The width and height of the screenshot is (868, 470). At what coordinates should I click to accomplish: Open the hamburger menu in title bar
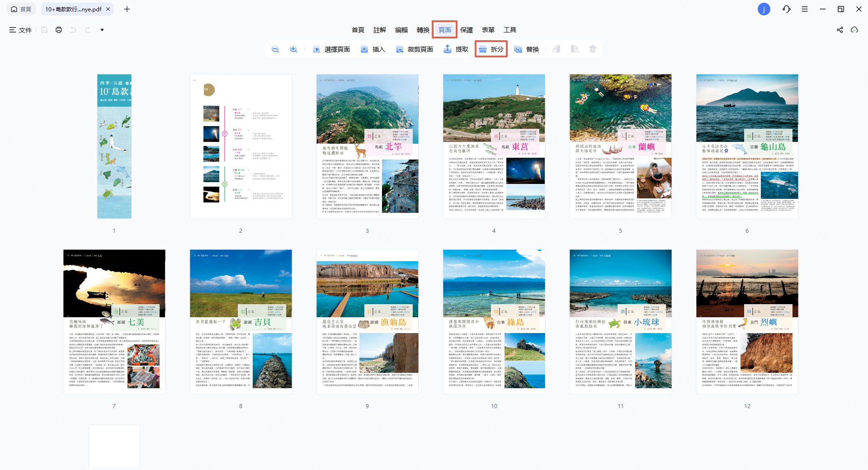805,9
